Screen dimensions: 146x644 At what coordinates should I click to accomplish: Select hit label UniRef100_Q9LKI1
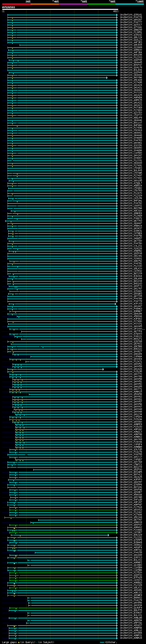(131, 588)
